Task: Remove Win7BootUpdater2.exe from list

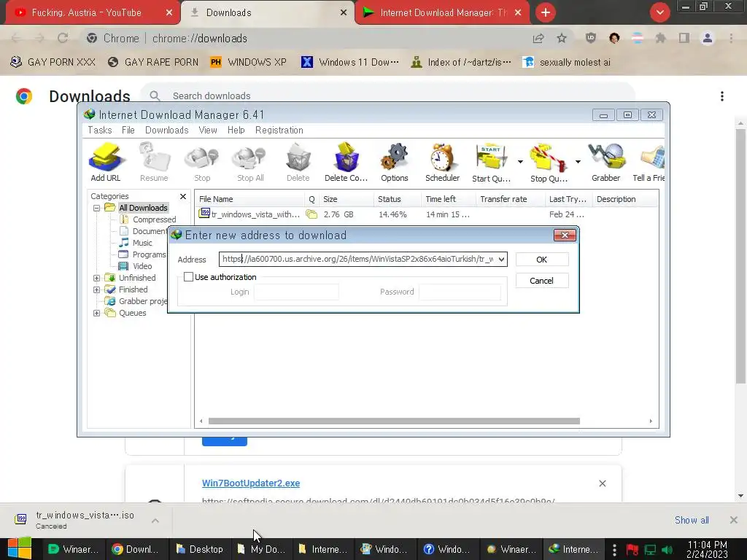Action: tap(603, 483)
